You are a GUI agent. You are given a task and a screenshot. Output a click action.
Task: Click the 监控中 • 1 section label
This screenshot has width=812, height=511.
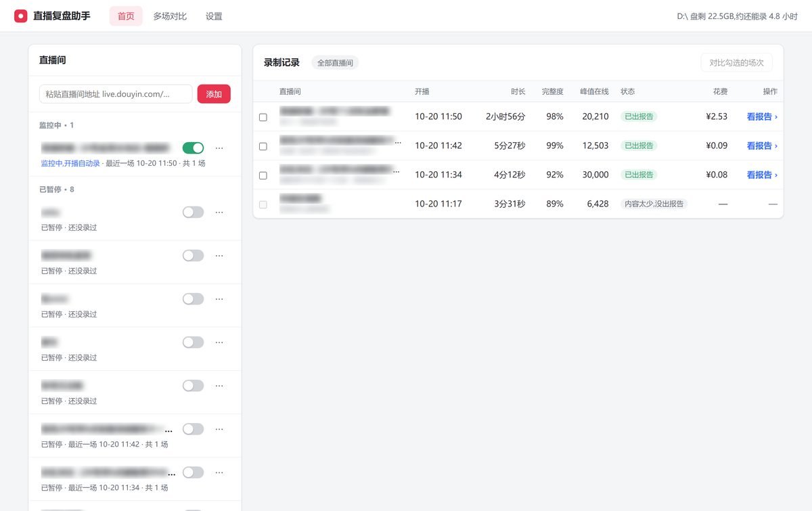tap(57, 125)
